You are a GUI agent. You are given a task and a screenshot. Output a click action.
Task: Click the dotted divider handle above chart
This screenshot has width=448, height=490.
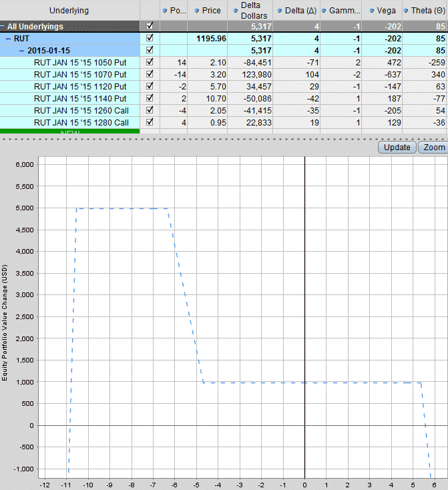pyautogui.click(x=224, y=139)
